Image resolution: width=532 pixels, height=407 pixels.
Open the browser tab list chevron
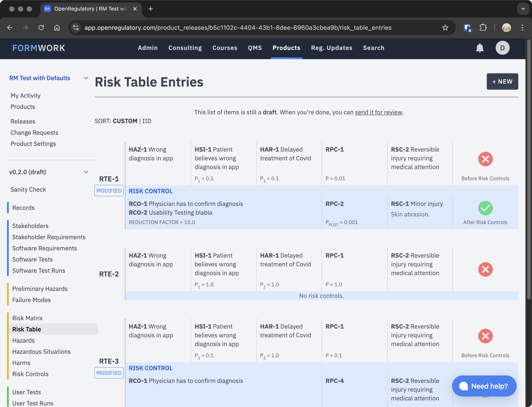(x=523, y=9)
